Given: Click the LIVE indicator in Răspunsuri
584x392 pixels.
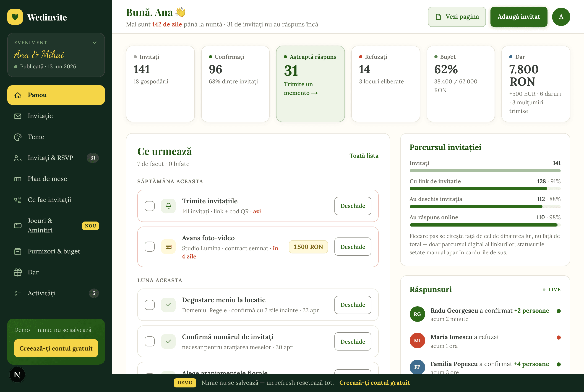Looking at the screenshot, I should click(x=551, y=289).
